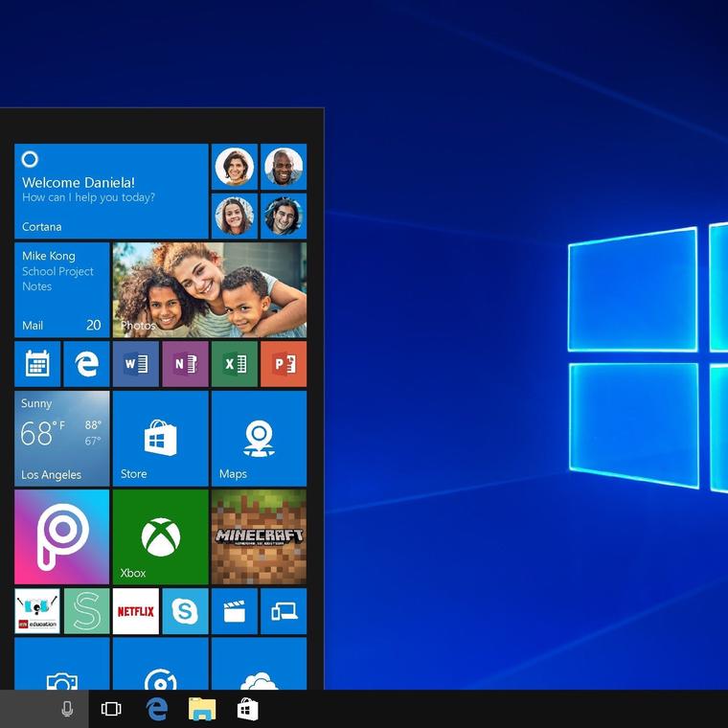Launch the Xbox tile
This screenshot has height=728, width=728.
[x=160, y=536]
